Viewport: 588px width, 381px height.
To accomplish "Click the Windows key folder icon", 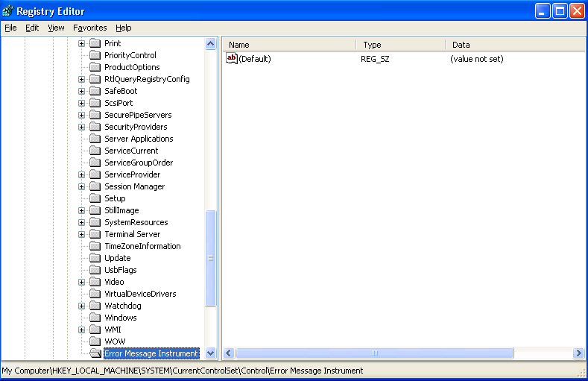I will pyautogui.click(x=95, y=318).
